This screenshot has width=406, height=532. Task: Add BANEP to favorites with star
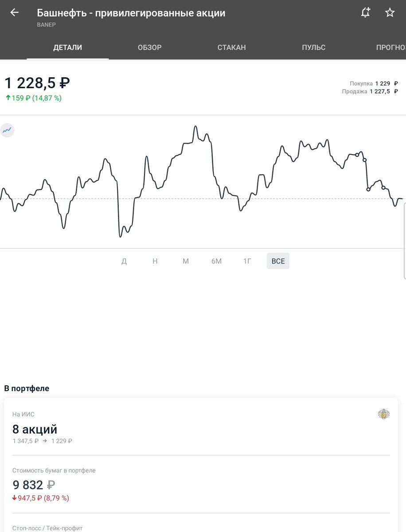click(390, 12)
